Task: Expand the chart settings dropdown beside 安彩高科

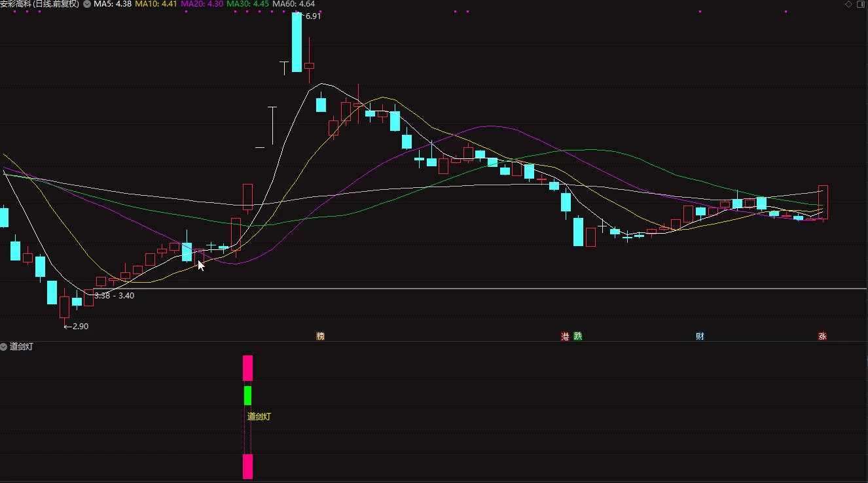Action: 87,4
